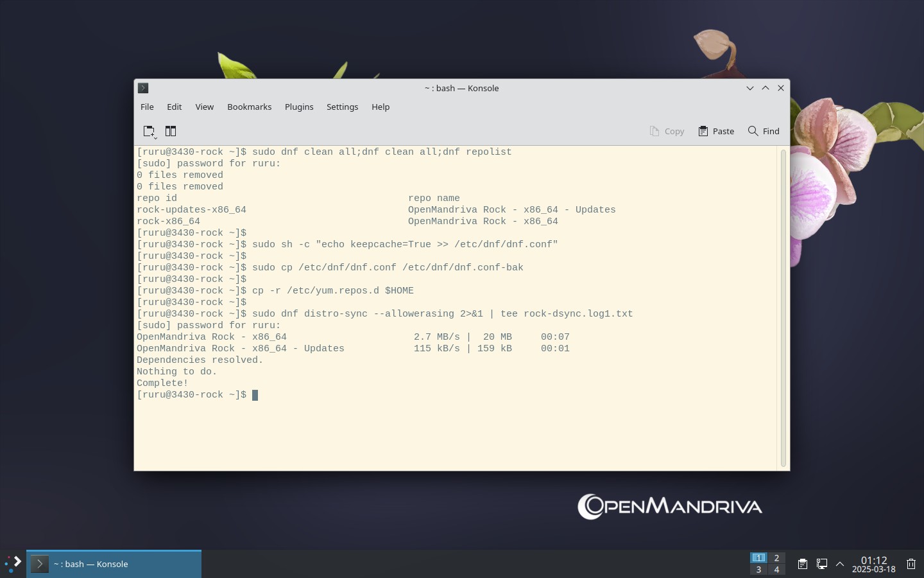
Task: Close the Konsole window
Action: (x=781, y=88)
